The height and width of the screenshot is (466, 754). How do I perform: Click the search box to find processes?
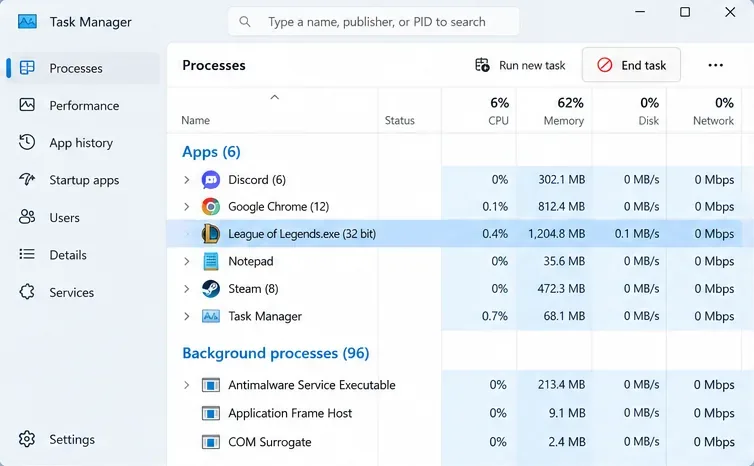coord(374,22)
